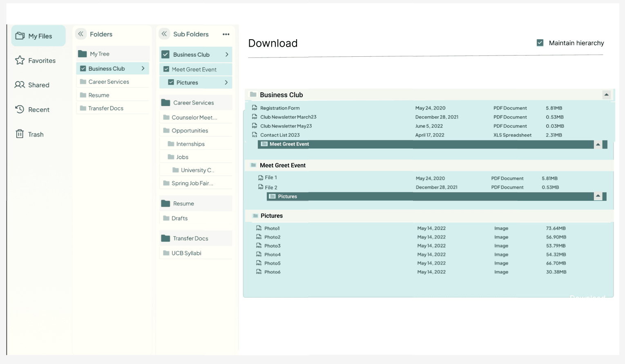Collapse the Sub Folders panel with double-chevron
This screenshot has width=625, height=364.
click(164, 34)
